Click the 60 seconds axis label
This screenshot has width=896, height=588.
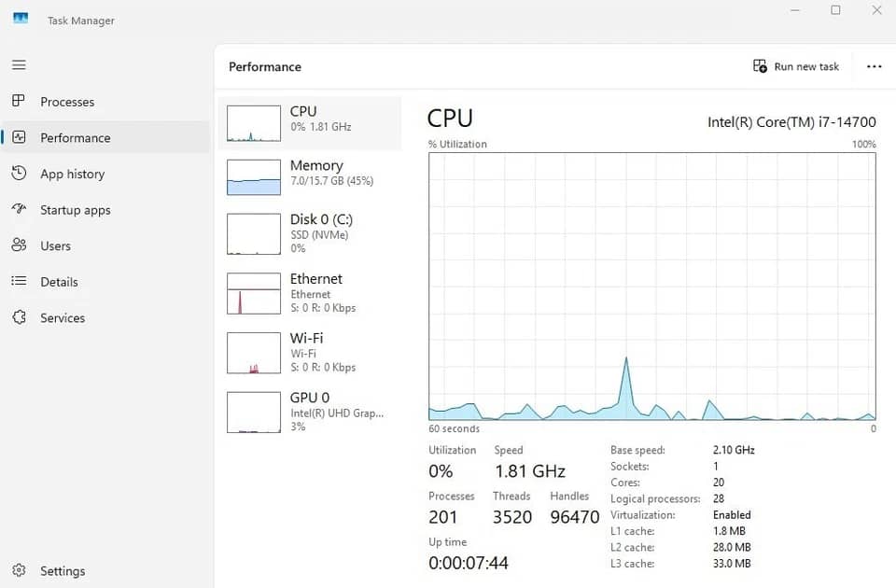point(455,428)
